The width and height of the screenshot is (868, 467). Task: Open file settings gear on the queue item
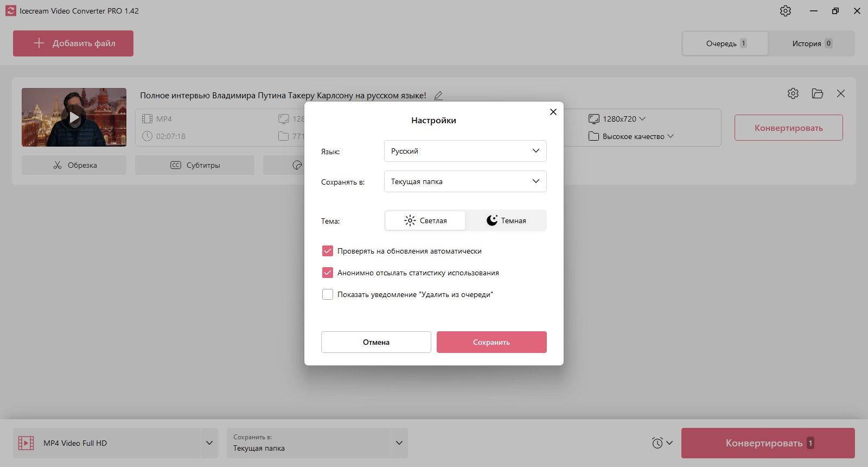point(793,93)
